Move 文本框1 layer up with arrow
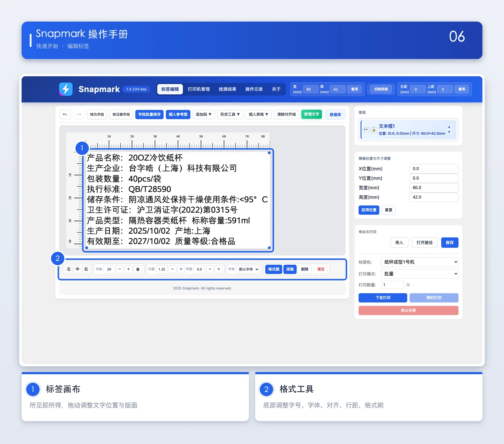The image size is (504, 444). tap(449, 127)
